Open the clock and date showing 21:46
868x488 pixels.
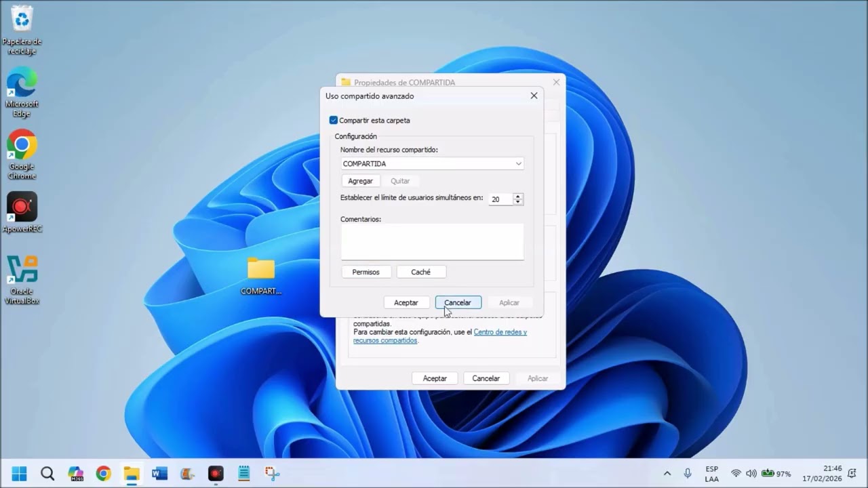click(822, 473)
